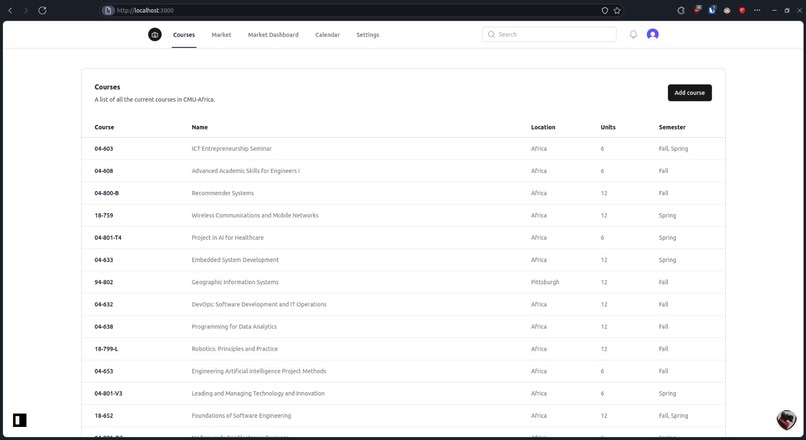Select course code 04-638
This screenshot has width=806, height=440.
[x=104, y=326]
